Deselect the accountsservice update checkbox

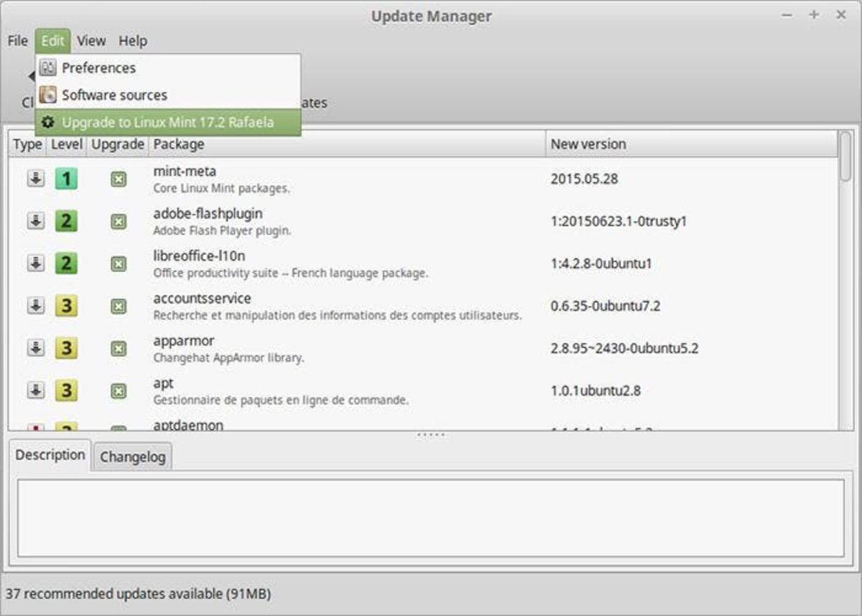117,305
